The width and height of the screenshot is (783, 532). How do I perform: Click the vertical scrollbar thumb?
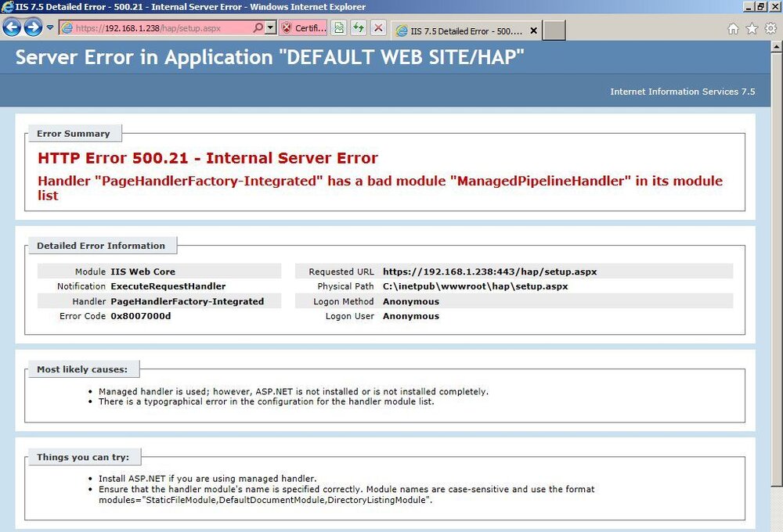coord(776,268)
